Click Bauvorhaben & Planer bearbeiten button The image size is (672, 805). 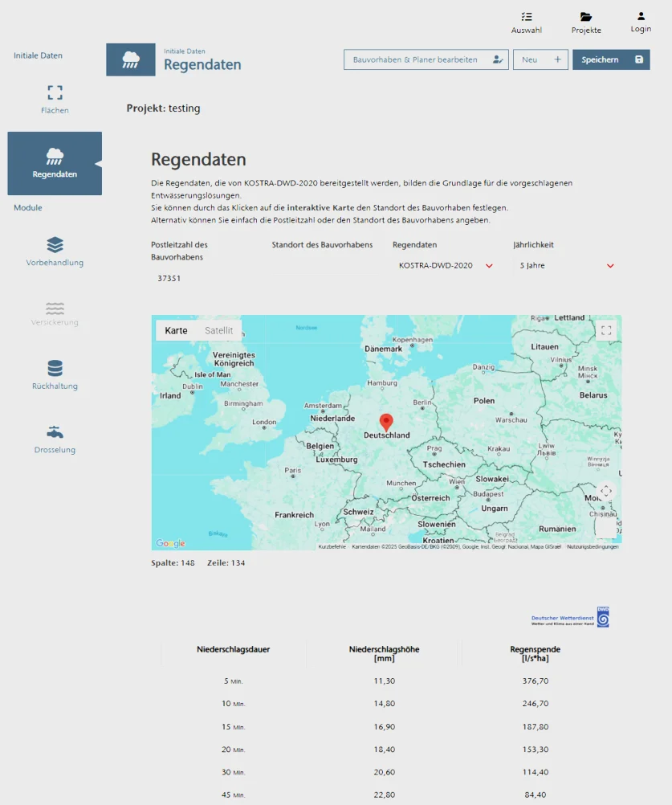(x=426, y=59)
